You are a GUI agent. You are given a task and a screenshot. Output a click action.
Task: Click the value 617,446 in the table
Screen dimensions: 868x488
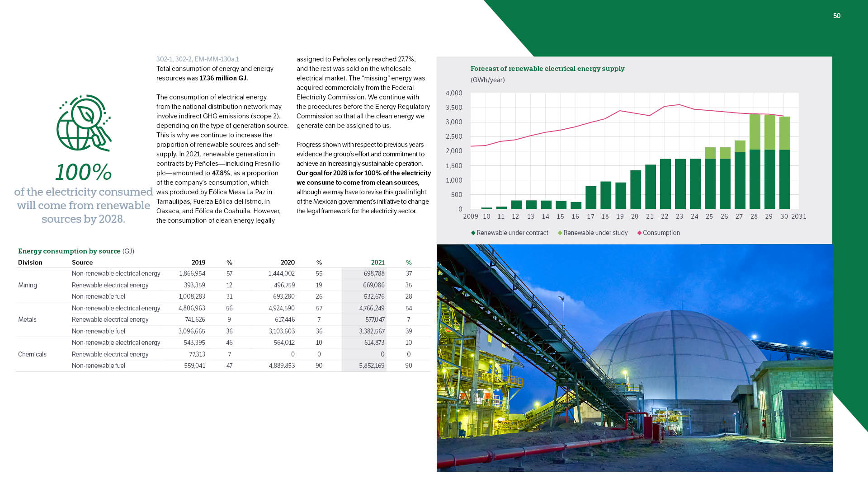pos(285,319)
